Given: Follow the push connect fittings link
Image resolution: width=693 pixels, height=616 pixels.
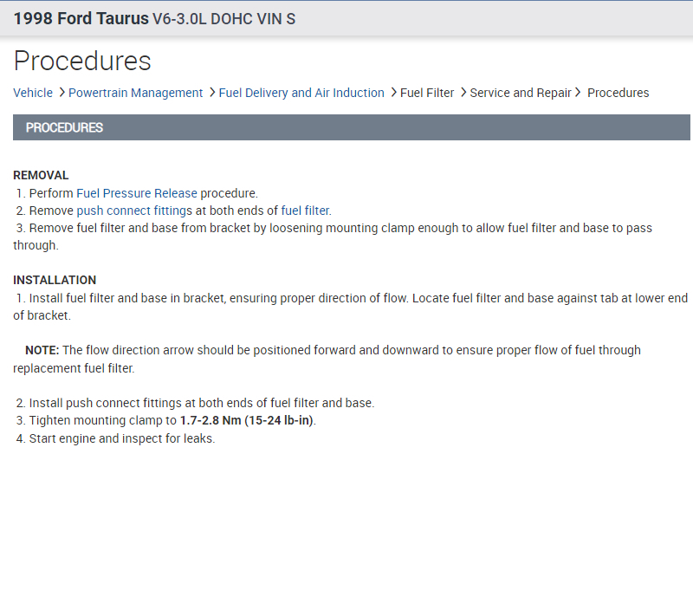Looking at the screenshot, I should tap(134, 211).
